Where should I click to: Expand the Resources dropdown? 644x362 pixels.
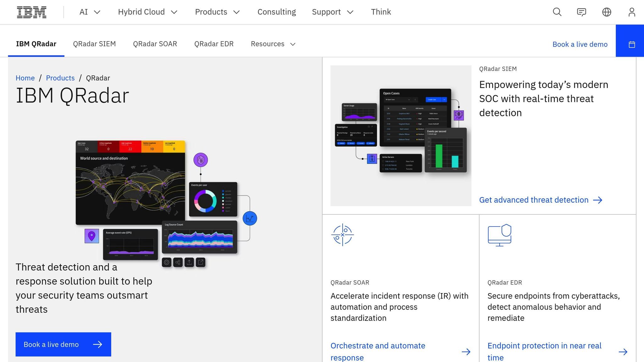click(x=273, y=44)
